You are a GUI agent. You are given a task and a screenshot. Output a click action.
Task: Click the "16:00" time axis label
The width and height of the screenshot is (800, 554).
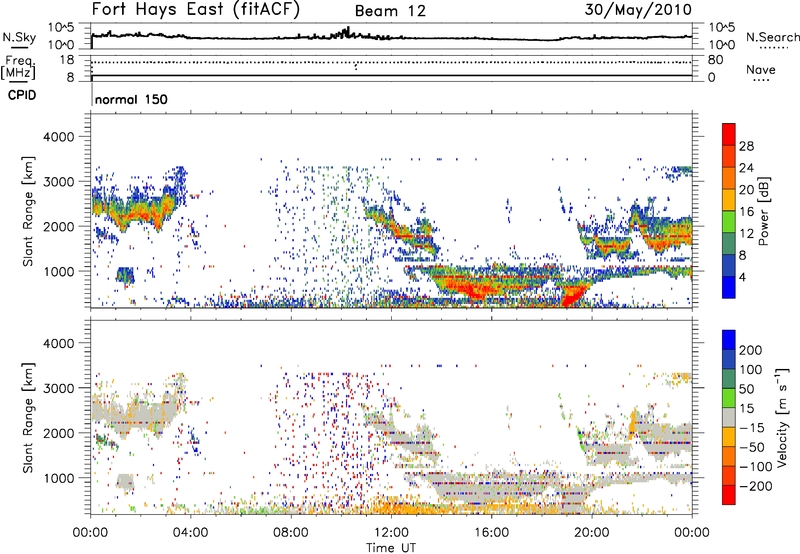point(491,533)
